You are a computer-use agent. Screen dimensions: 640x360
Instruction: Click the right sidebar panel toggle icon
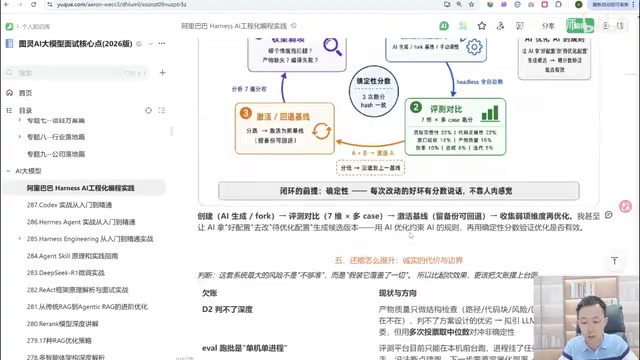click(620, 26)
